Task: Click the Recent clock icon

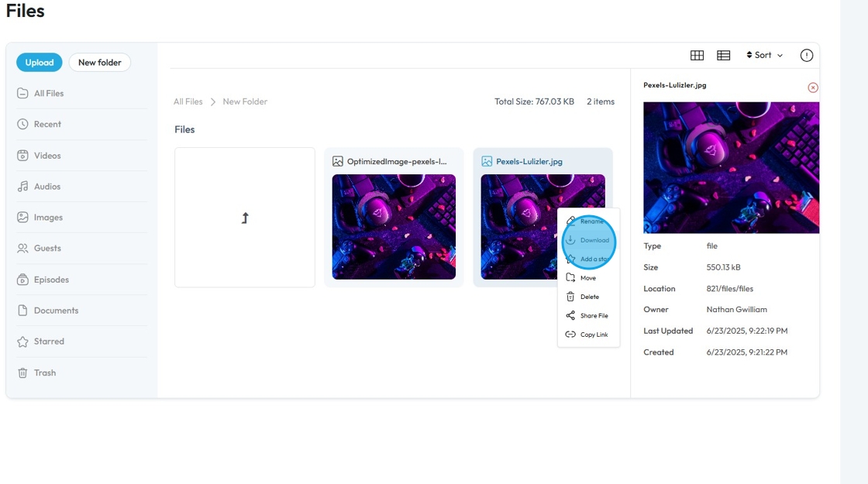Action: pos(22,125)
